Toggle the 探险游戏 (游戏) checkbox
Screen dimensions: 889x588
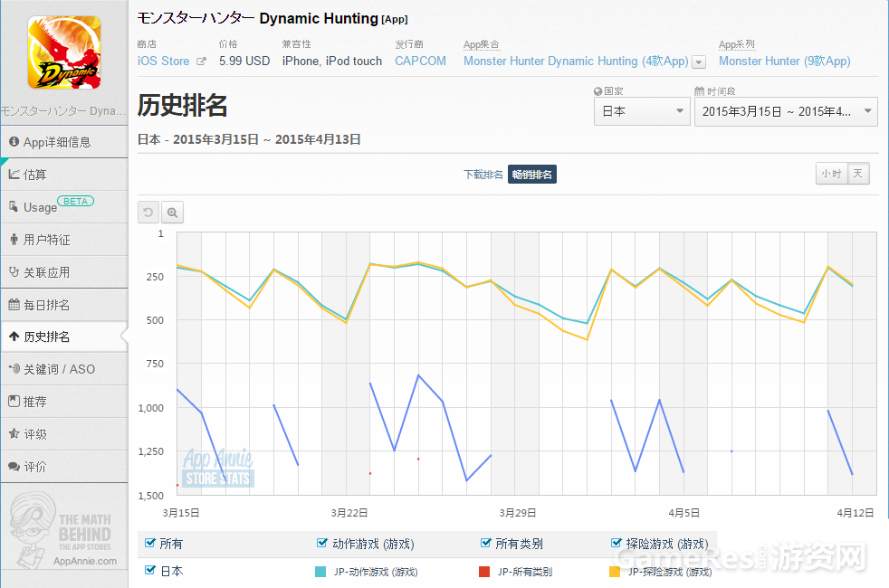pos(617,543)
